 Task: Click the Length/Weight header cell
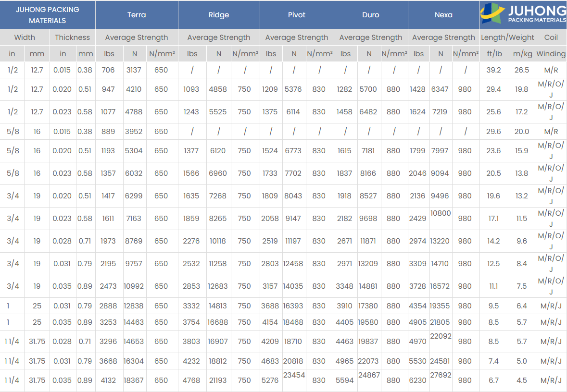[x=508, y=37]
